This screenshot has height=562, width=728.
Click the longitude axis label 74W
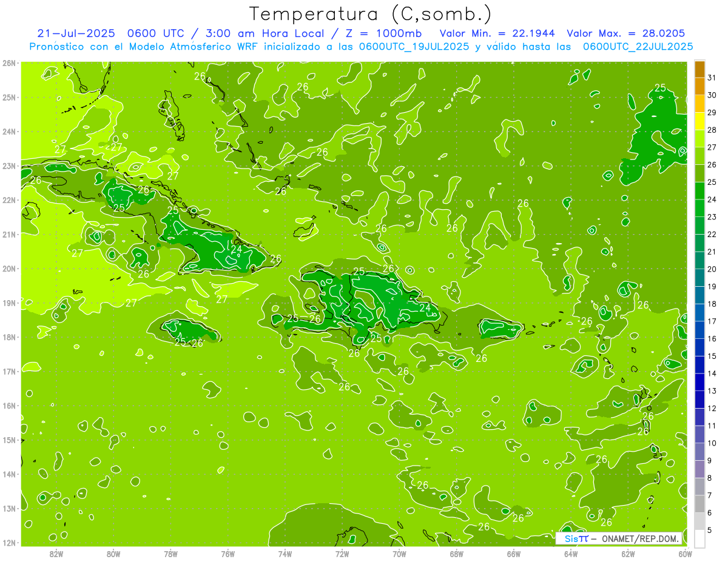click(x=285, y=553)
